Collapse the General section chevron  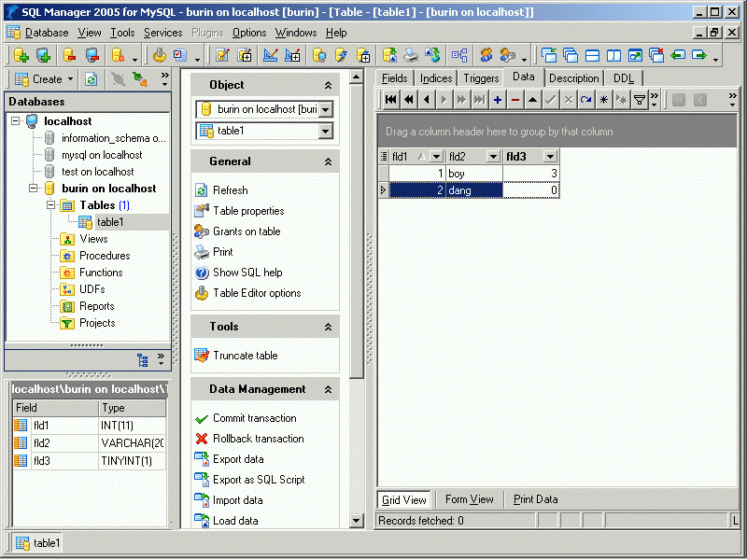[329, 161]
